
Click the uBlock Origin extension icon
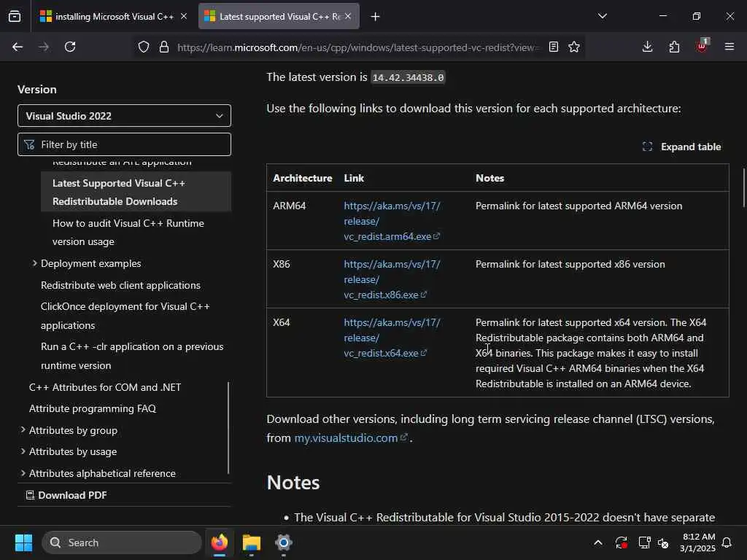tap(703, 46)
